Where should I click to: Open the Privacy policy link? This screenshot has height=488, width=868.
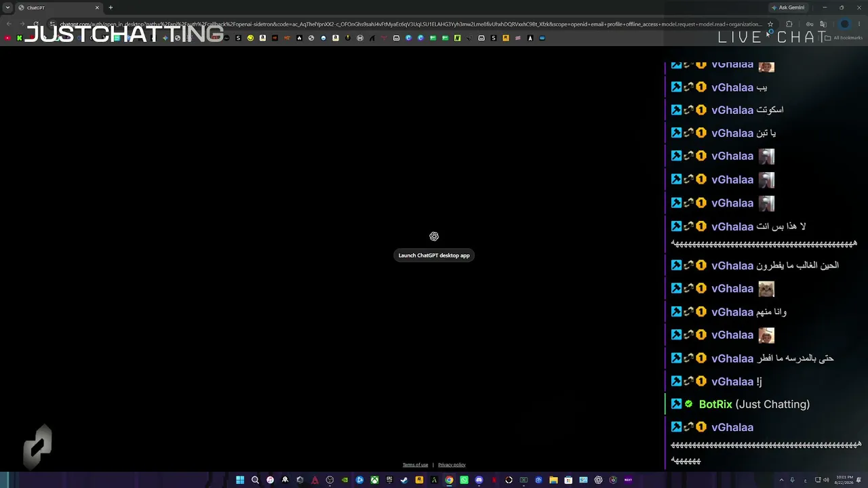pyautogui.click(x=452, y=465)
